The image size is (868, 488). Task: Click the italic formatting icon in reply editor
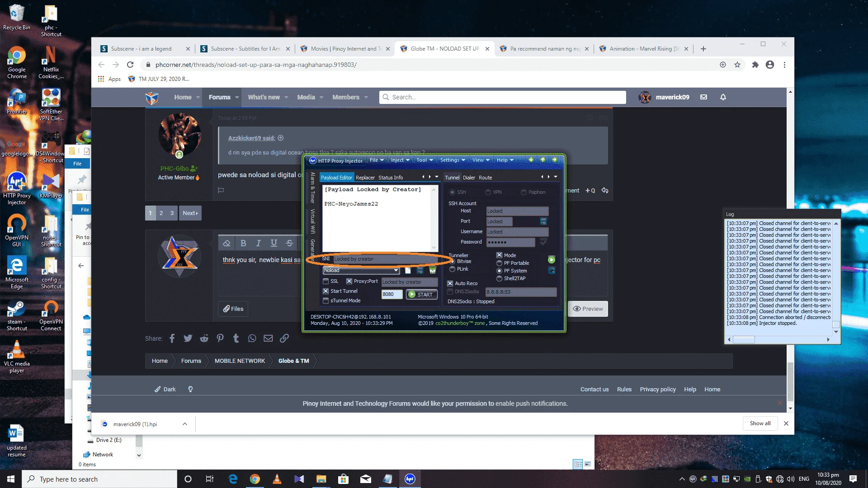[259, 243]
